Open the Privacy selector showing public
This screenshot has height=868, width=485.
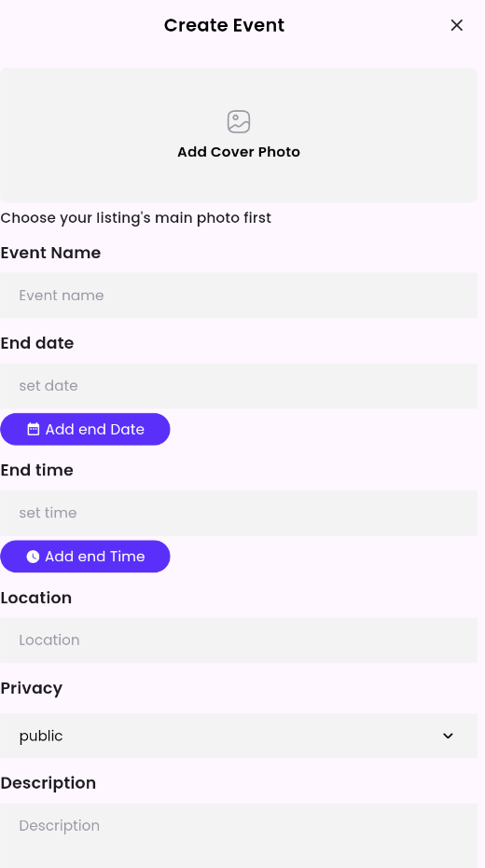coord(239,736)
